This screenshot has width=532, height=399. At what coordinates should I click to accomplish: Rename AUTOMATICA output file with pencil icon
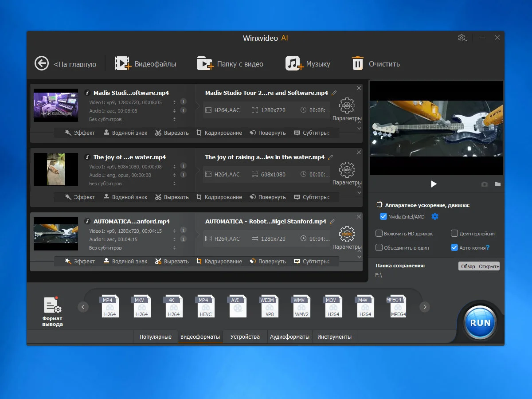332,221
